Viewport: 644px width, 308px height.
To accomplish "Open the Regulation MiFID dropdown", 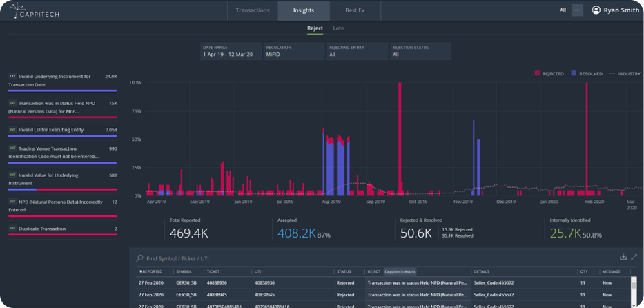I will click(294, 51).
